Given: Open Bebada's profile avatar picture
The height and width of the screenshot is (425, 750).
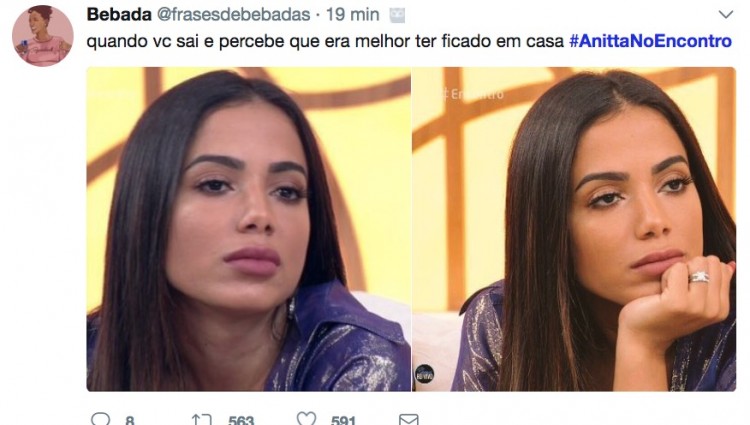Looking at the screenshot, I should click(x=43, y=35).
